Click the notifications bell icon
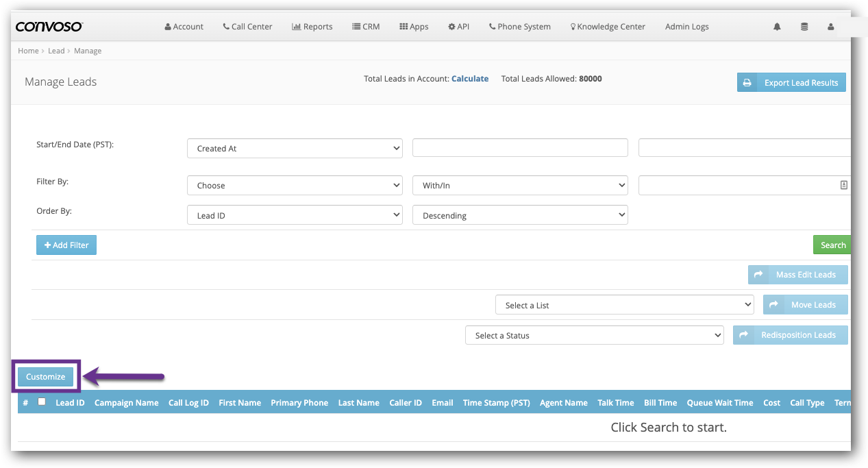This screenshot has height=468, width=868. (777, 27)
